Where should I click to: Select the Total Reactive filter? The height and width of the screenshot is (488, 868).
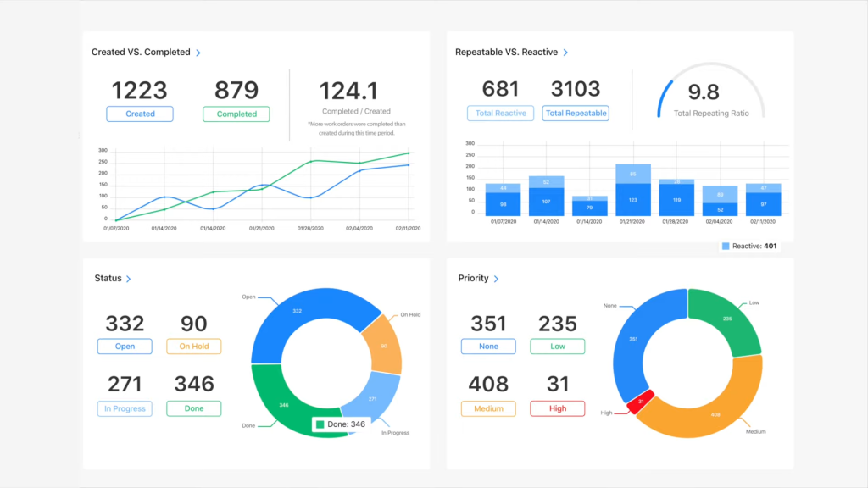click(500, 113)
